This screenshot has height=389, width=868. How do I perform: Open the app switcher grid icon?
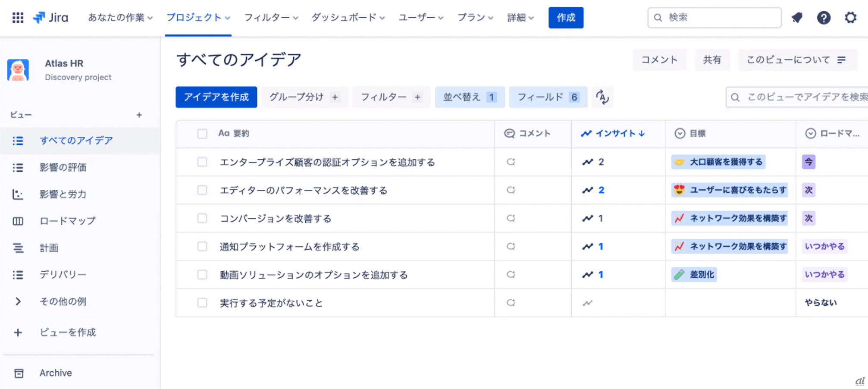tap(18, 18)
